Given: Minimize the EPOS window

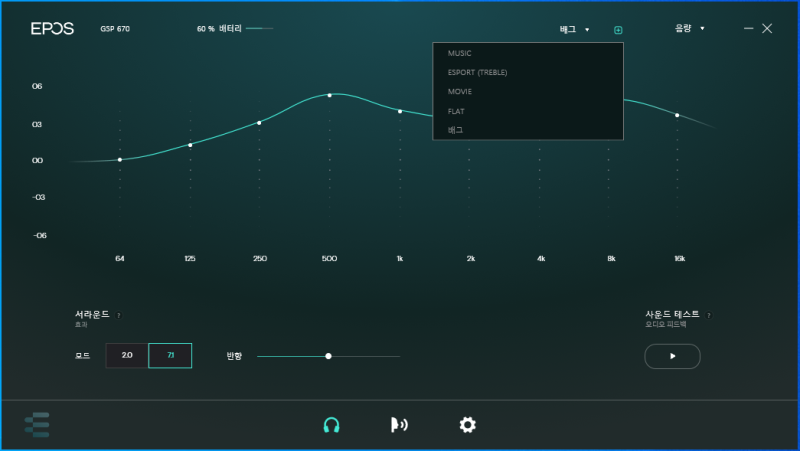Looking at the screenshot, I should click(748, 29).
